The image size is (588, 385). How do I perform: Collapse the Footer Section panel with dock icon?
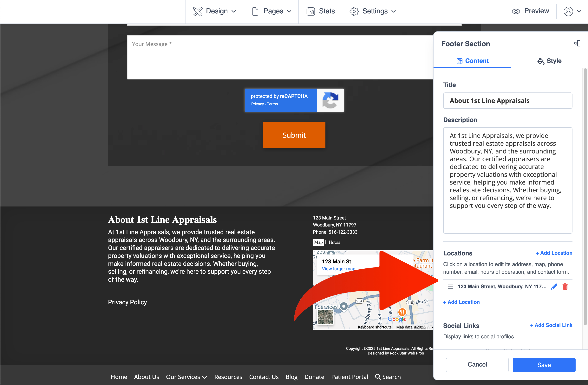click(x=577, y=44)
